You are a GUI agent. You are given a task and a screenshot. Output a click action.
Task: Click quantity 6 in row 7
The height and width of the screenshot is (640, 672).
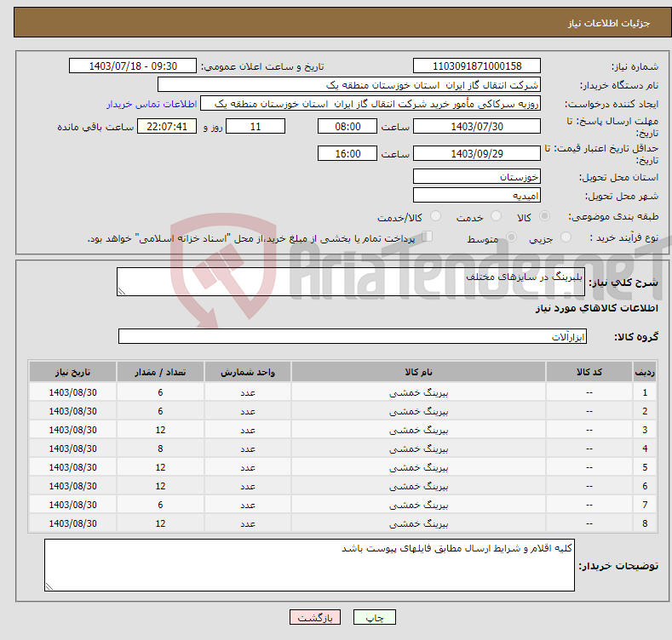coord(160,505)
